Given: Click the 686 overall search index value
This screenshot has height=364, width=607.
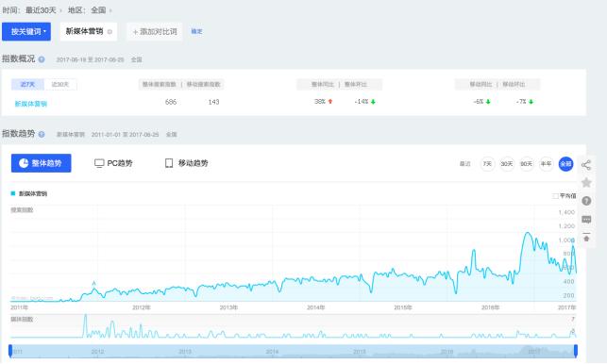Looking at the screenshot, I should tap(171, 102).
